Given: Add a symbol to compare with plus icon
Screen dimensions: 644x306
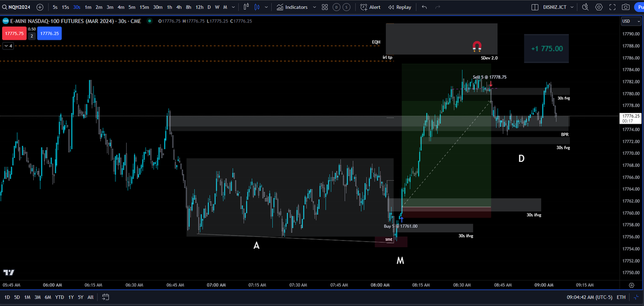Looking at the screenshot, I should point(40,7).
